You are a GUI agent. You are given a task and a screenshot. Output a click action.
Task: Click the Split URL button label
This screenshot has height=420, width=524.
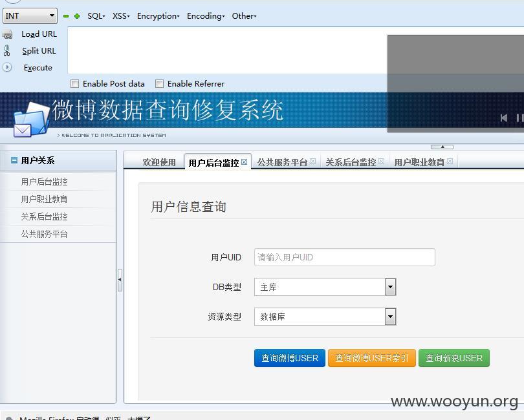39,51
